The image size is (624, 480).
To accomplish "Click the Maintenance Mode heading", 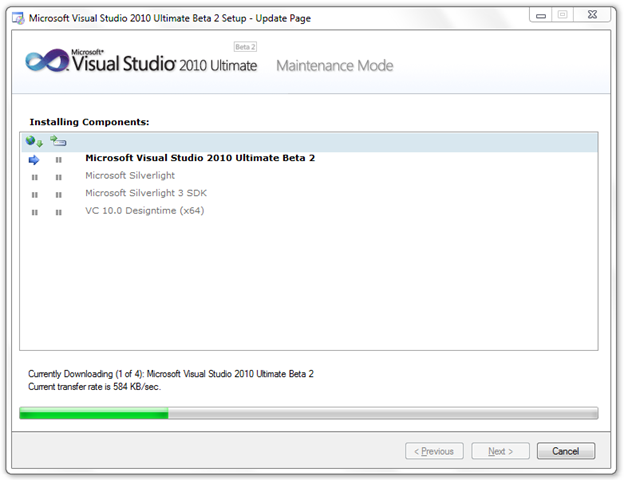I will [x=335, y=66].
